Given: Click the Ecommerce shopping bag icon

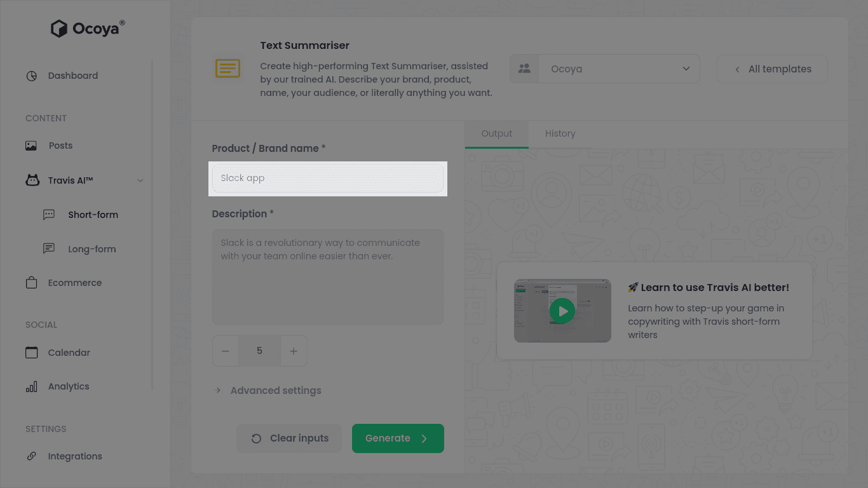Looking at the screenshot, I should pyautogui.click(x=32, y=283).
